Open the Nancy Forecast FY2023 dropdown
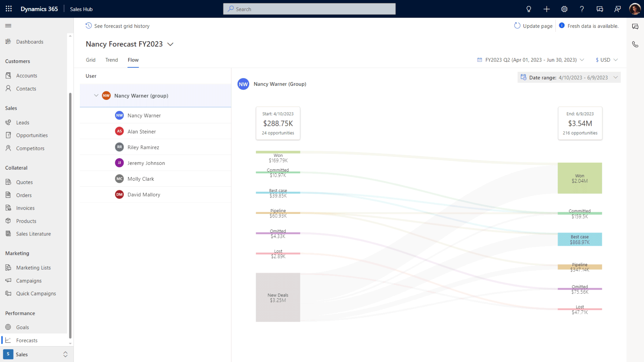This screenshot has height=362, width=644. [171, 44]
